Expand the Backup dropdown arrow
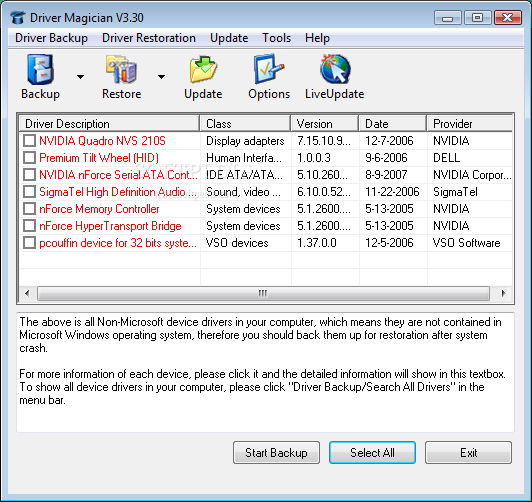This screenshot has height=502, width=532. [80, 77]
